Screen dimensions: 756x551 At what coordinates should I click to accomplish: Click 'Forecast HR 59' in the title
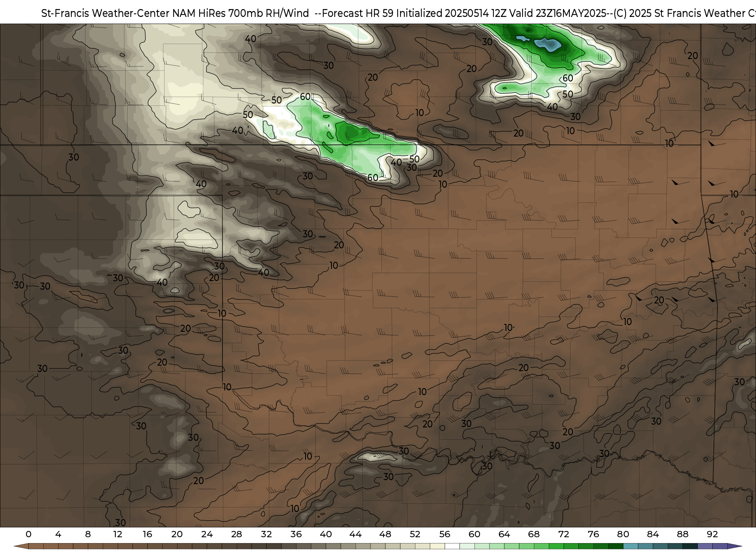click(x=358, y=13)
